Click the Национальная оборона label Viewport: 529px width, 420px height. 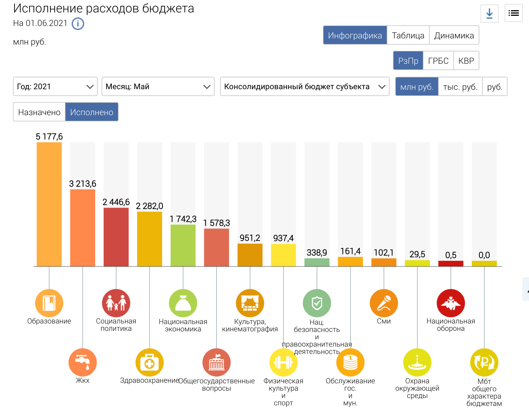click(451, 325)
